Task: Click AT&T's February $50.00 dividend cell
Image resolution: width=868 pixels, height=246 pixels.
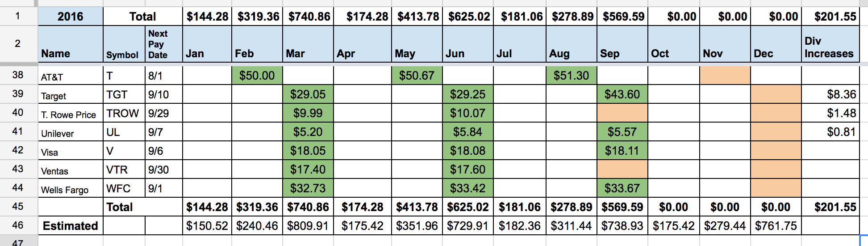Action: point(257,76)
